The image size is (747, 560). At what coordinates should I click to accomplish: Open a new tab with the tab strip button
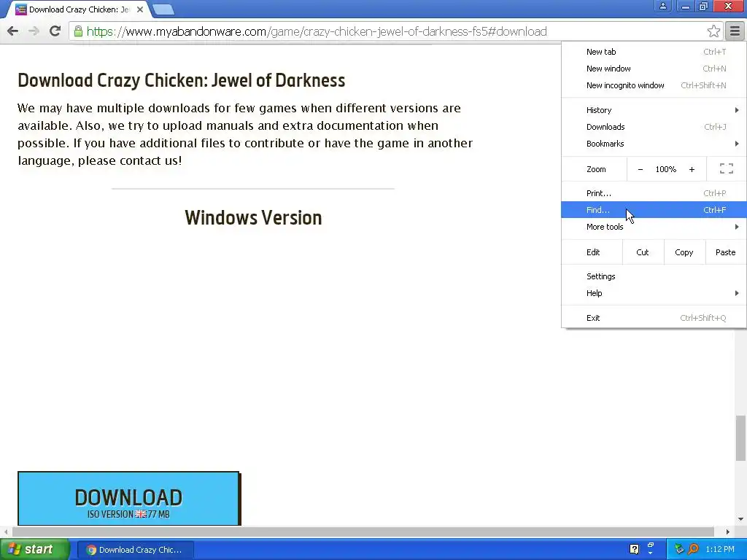(163, 9)
